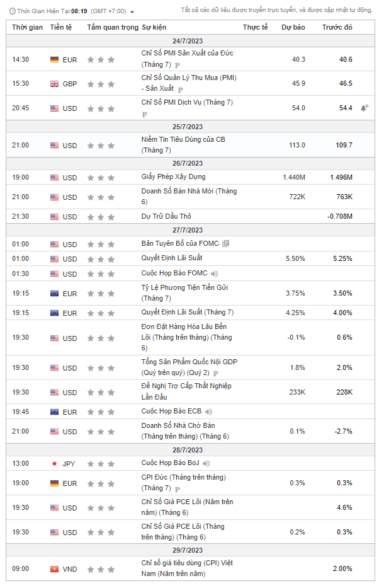Open Chỉ số giá tiêu dùng (CPI) Việt Nam event

tap(186, 563)
